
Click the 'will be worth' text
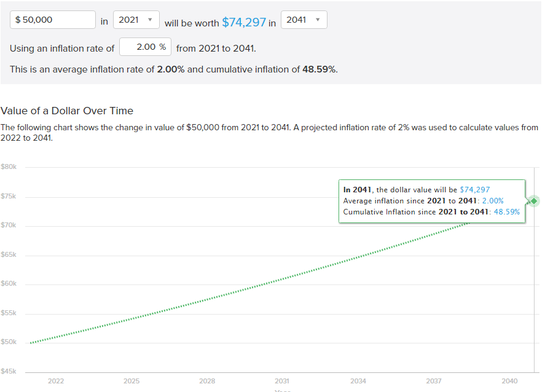coord(192,23)
